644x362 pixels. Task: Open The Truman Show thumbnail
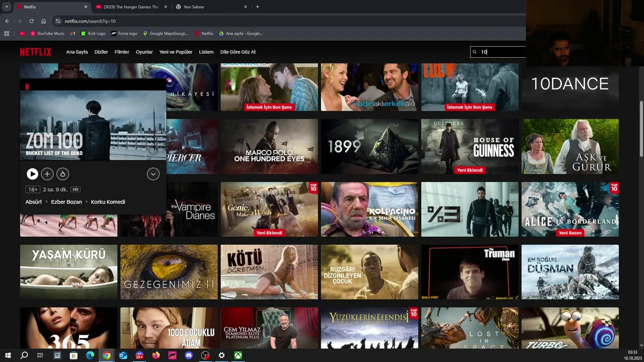[469, 272]
